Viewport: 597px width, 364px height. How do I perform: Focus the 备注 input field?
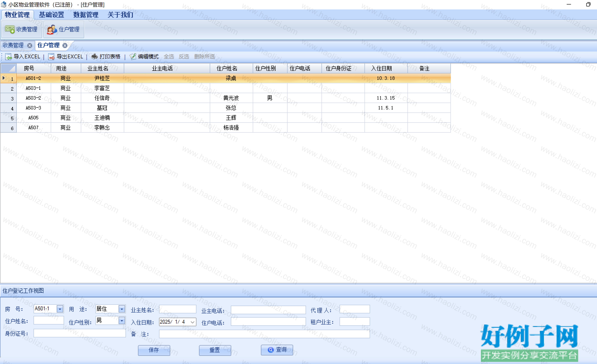(x=264, y=334)
